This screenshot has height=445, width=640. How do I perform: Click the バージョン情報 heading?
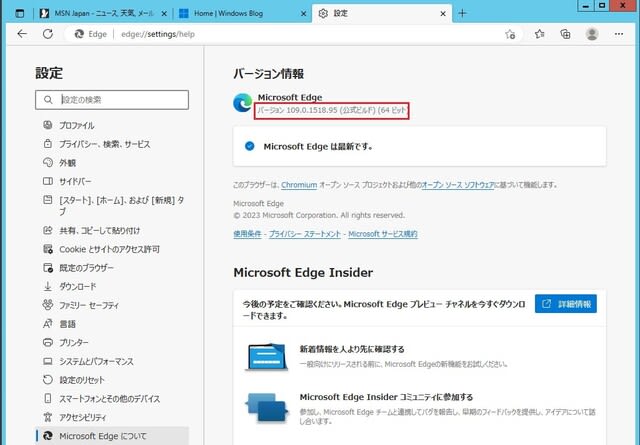[269, 74]
